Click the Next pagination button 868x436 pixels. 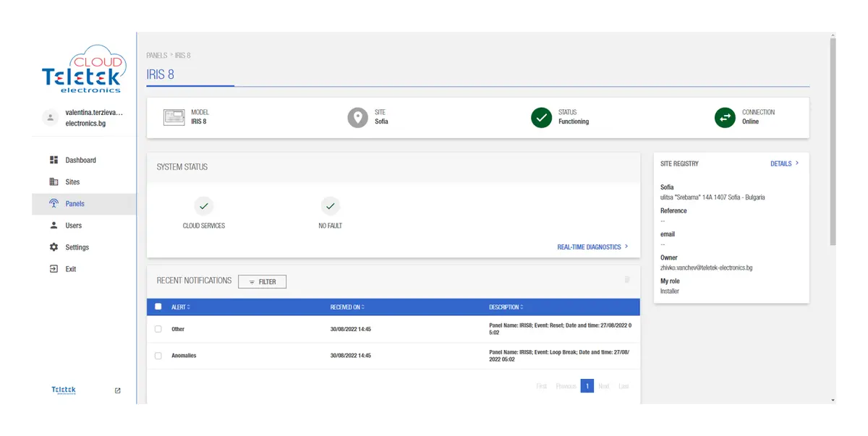[x=604, y=386]
